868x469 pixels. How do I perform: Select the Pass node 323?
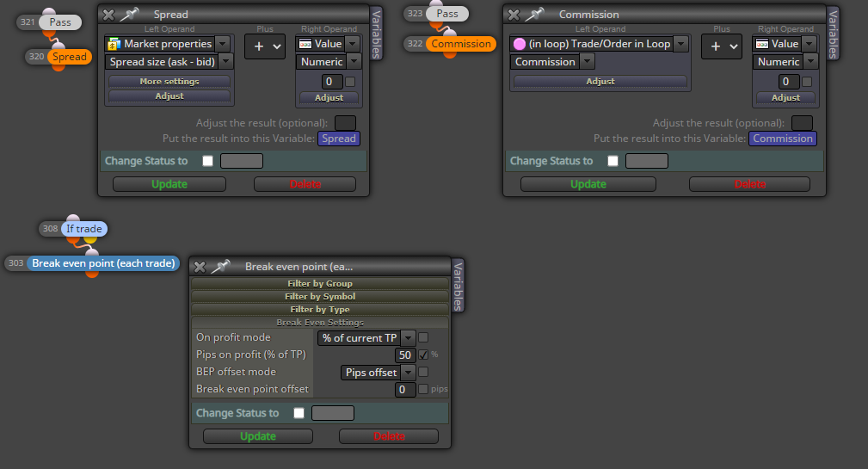(x=447, y=14)
